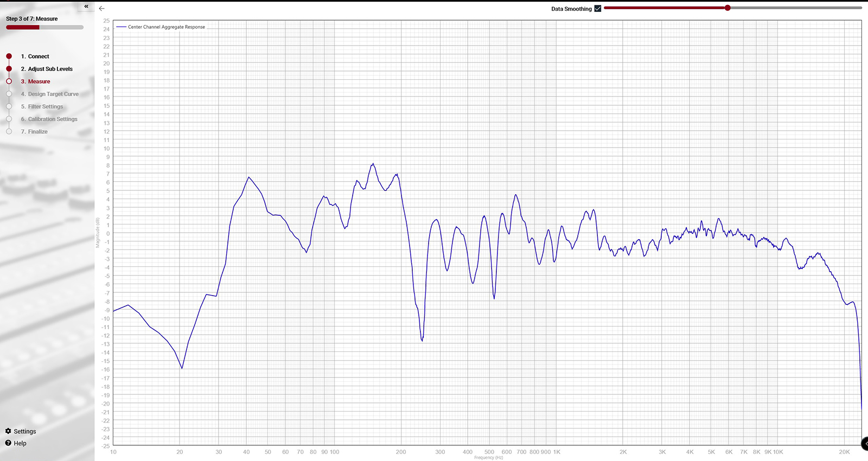Go to step 1. Connect
Viewport: 868px width, 461px height.
pyautogui.click(x=35, y=56)
